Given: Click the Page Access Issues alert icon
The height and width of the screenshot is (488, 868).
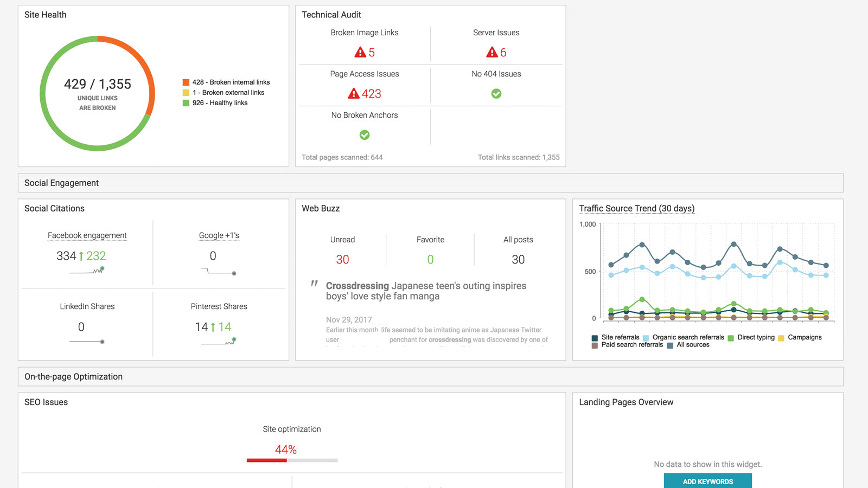Looking at the screenshot, I should tap(354, 93).
